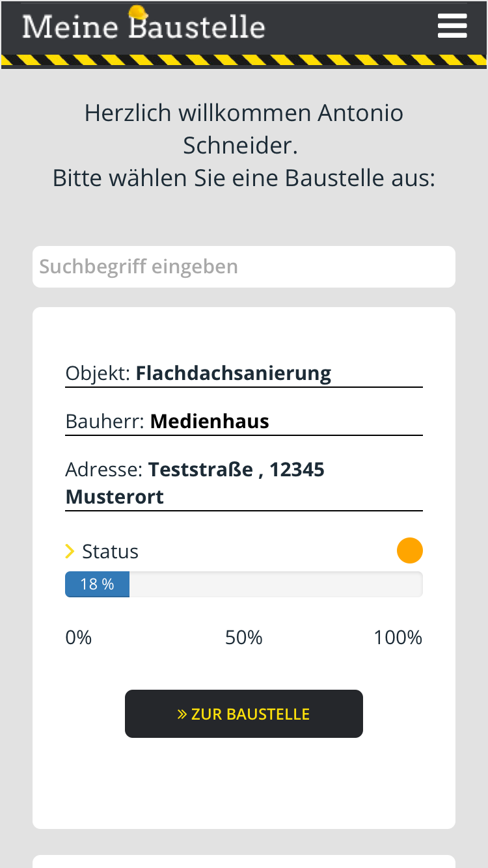
Task: Click the orange status indicator dot
Action: click(x=410, y=550)
